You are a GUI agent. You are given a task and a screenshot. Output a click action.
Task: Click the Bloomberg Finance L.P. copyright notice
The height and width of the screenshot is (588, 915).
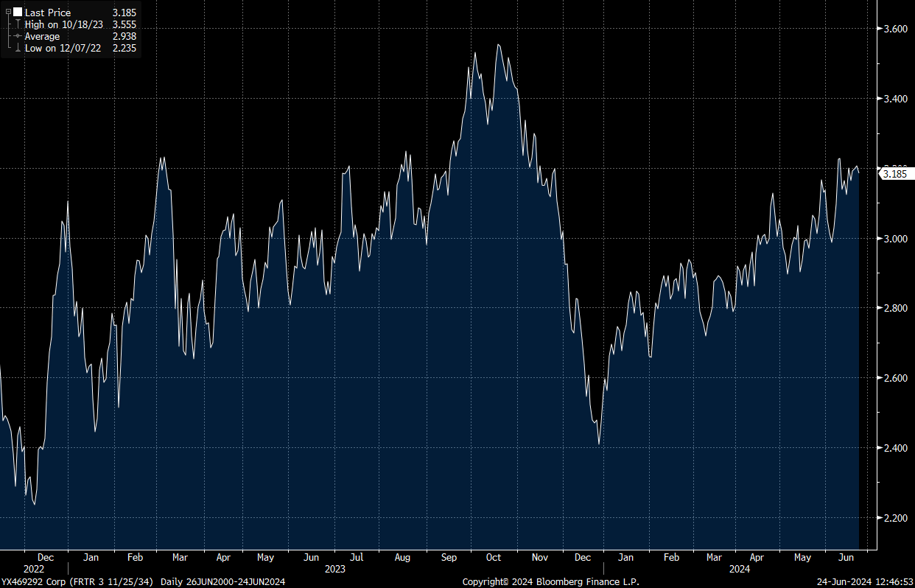tap(550, 582)
